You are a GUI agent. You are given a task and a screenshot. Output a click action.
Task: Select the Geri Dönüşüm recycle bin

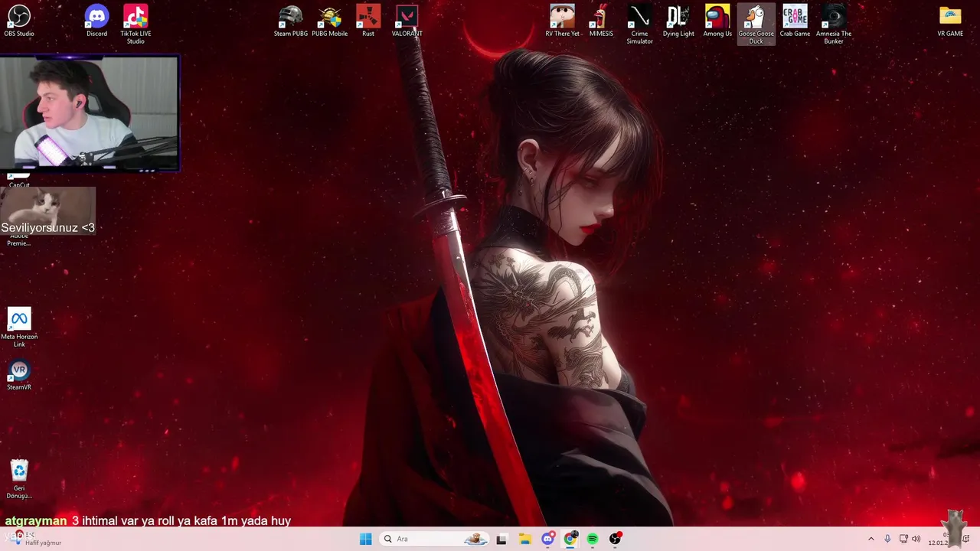[x=19, y=480]
